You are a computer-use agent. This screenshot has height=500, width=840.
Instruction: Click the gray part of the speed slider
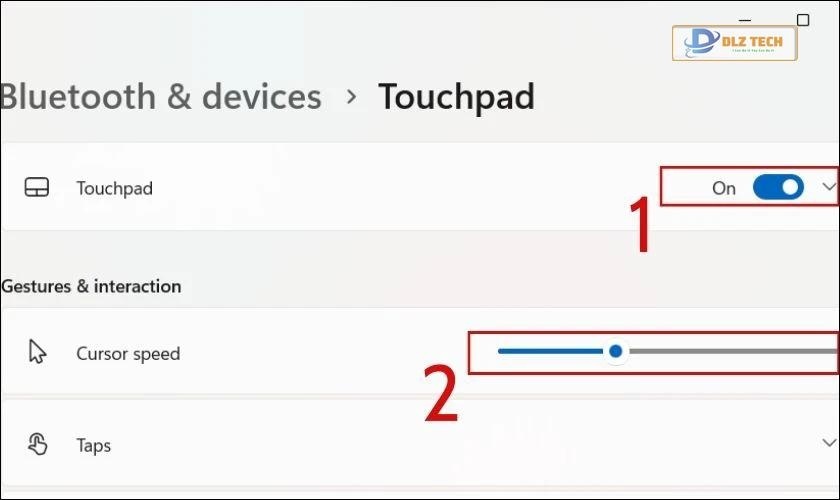point(730,351)
